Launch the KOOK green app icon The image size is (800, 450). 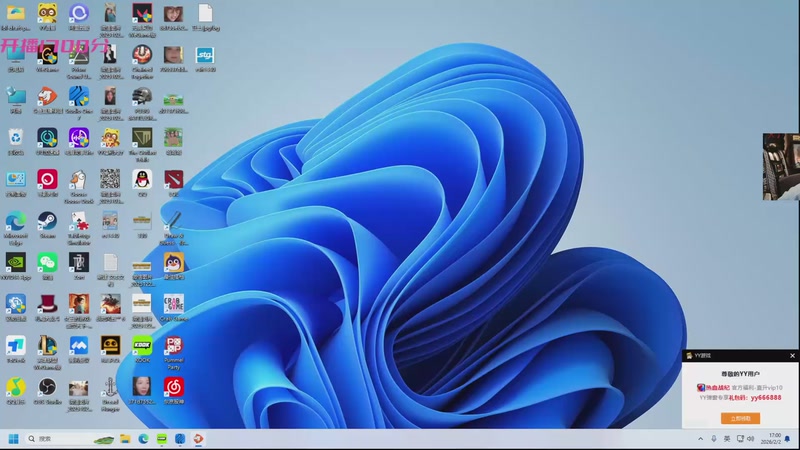(x=142, y=345)
